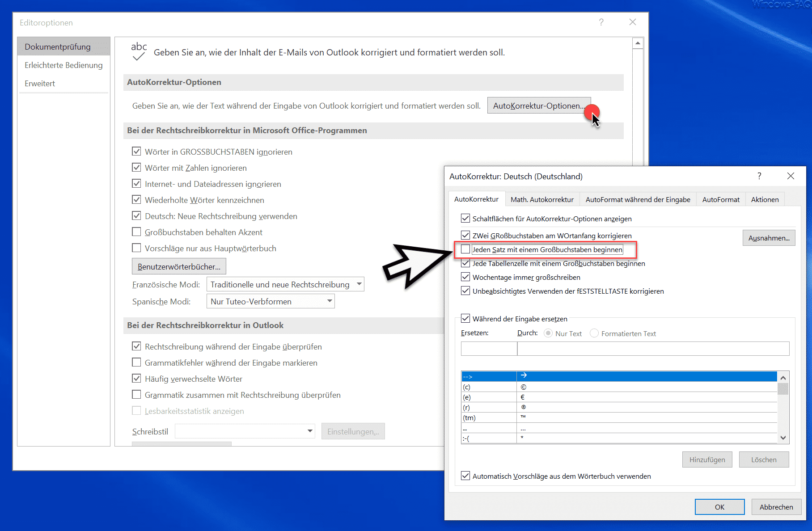The width and height of the screenshot is (812, 531).
Task: Toggle Schaltflächen für AutoKorrektur-Optionen anzeigen
Action: [465, 219]
